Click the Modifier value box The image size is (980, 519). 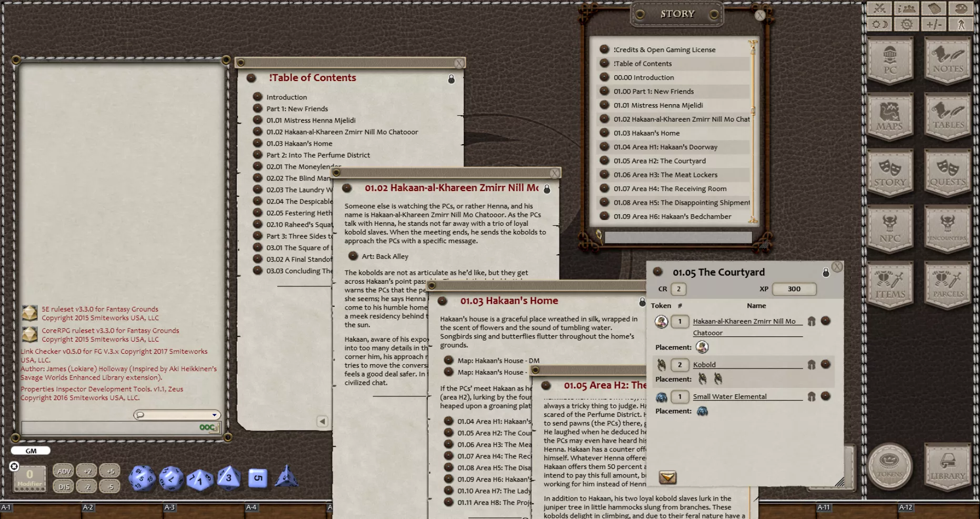coord(29,478)
